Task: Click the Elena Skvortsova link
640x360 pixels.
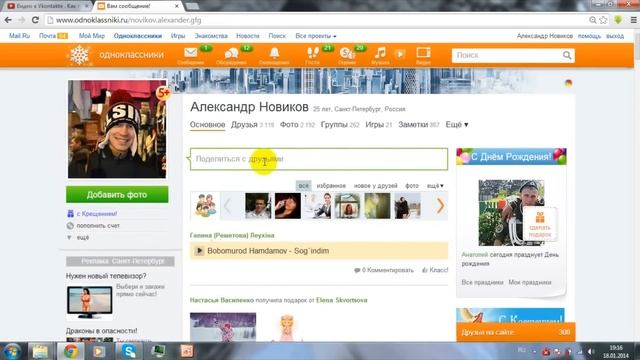Action: click(x=342, y=300)
